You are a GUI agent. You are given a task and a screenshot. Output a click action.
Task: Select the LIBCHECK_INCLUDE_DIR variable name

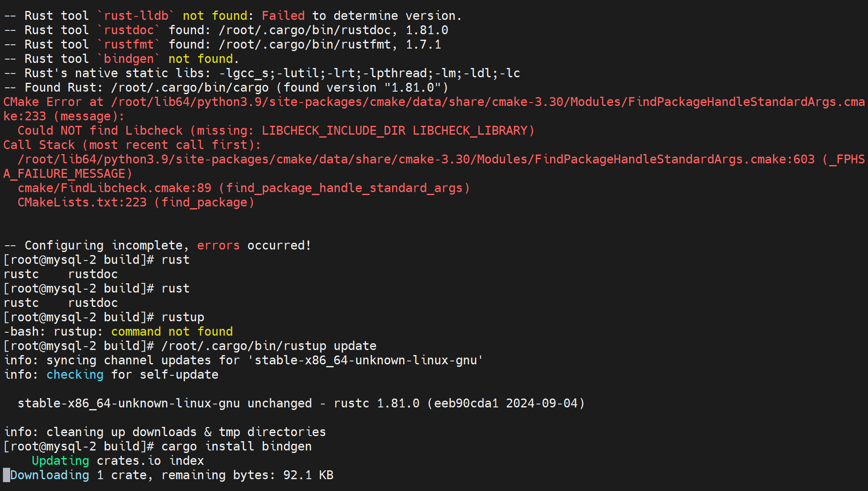coord(333,130)
